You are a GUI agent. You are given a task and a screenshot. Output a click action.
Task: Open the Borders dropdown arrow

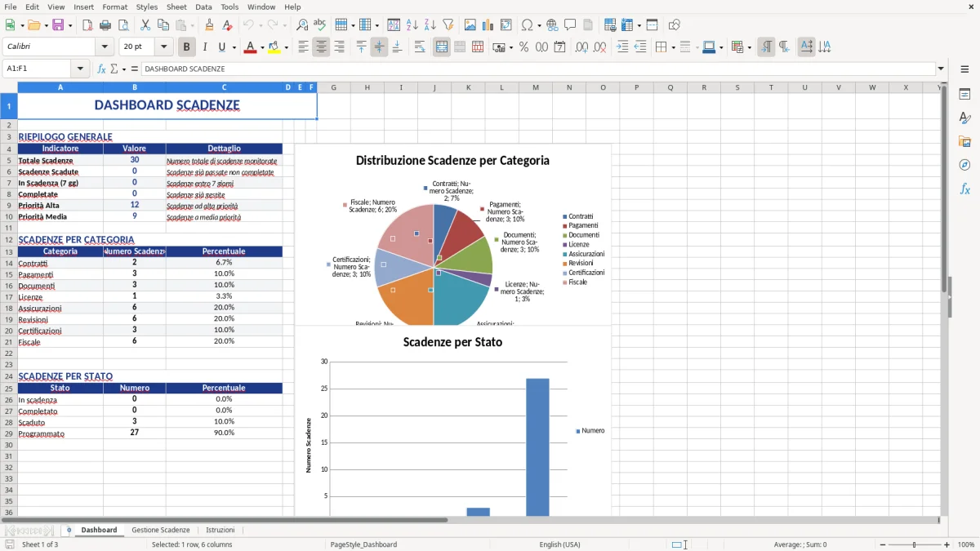[x=673, y=47]
